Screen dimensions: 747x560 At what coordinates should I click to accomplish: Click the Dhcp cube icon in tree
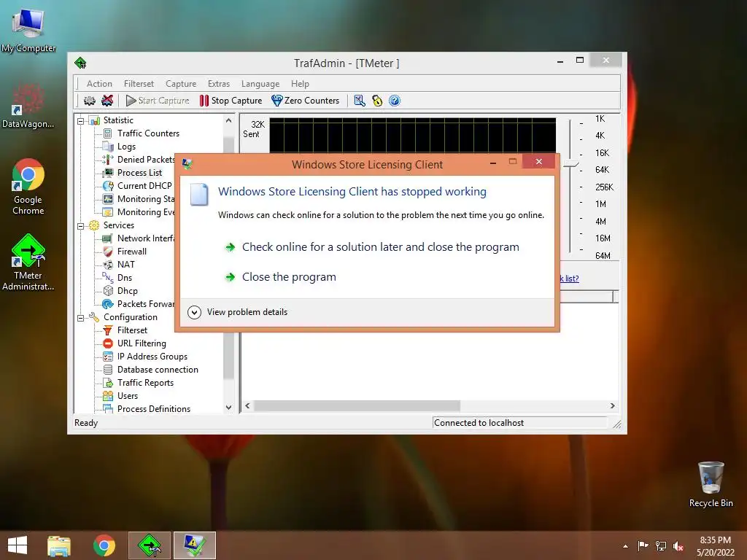(x=108, y=290)
